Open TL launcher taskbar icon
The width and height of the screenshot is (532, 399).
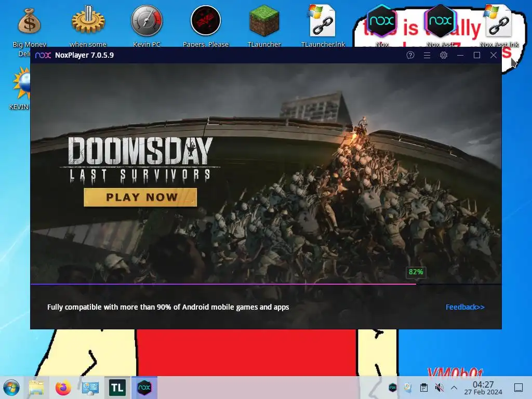click(x=117, y=388)
